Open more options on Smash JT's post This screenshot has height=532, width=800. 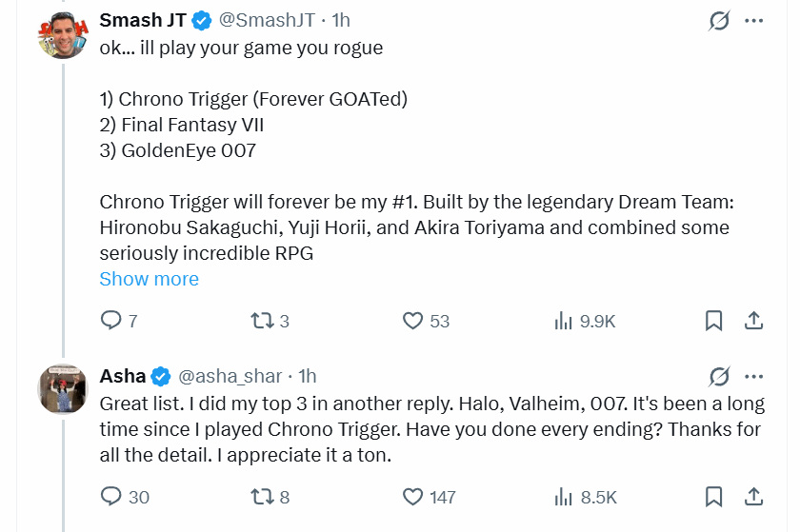pyautogui.click(x=753, y=21)
